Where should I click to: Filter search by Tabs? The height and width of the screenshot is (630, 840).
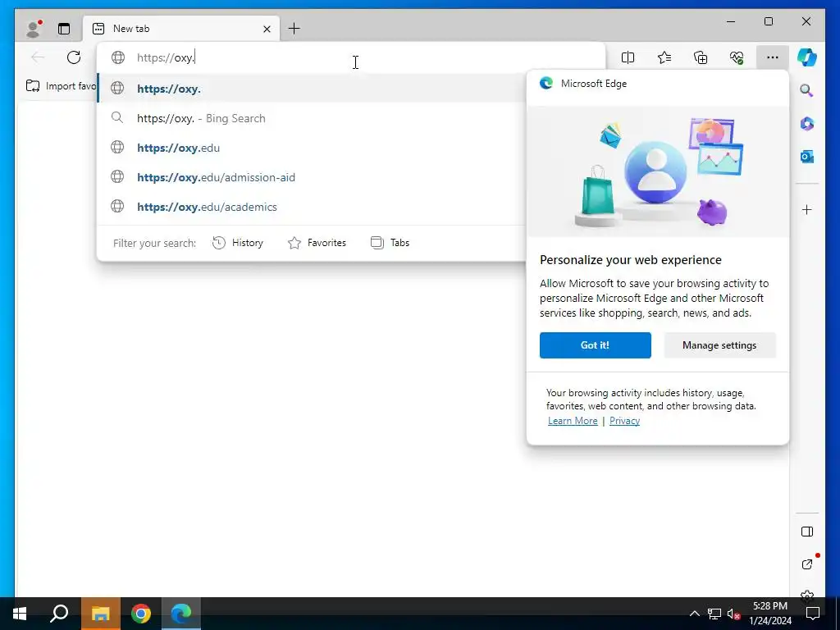[x=390, y=243]
